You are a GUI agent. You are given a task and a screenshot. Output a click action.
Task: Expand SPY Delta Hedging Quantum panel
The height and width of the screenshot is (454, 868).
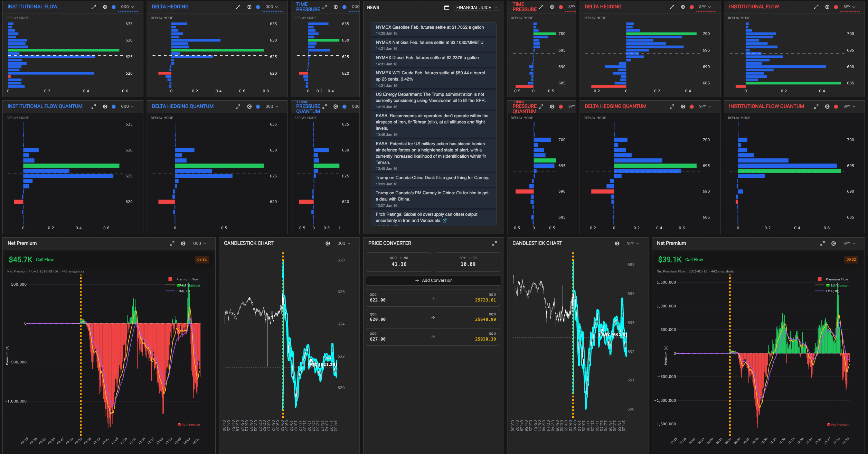672,106
